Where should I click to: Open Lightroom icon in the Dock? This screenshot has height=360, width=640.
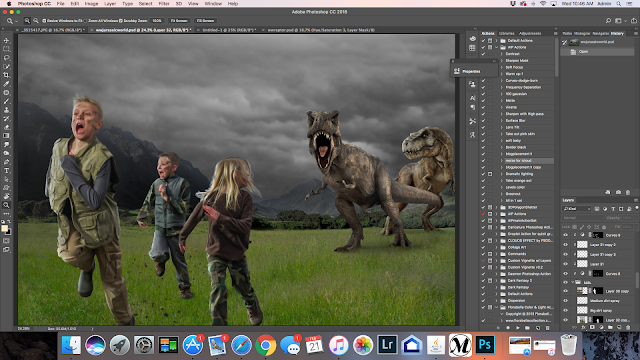[387, 345]
